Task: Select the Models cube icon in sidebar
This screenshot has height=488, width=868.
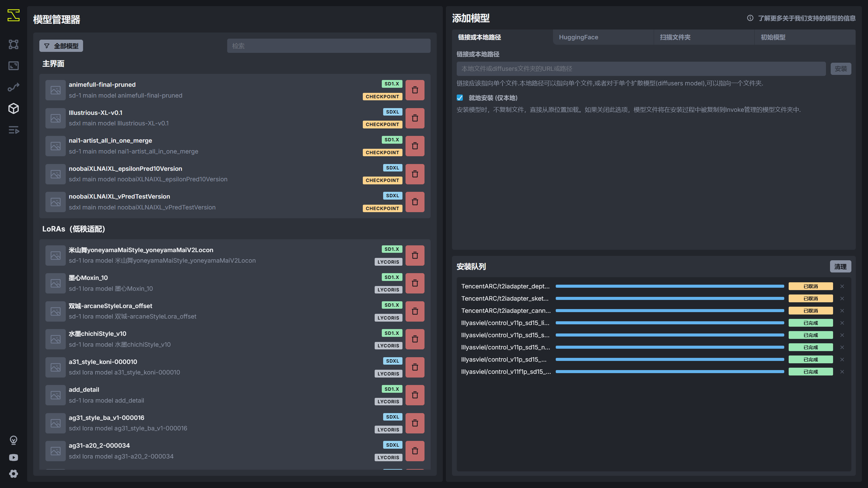Action: [13, 108]
